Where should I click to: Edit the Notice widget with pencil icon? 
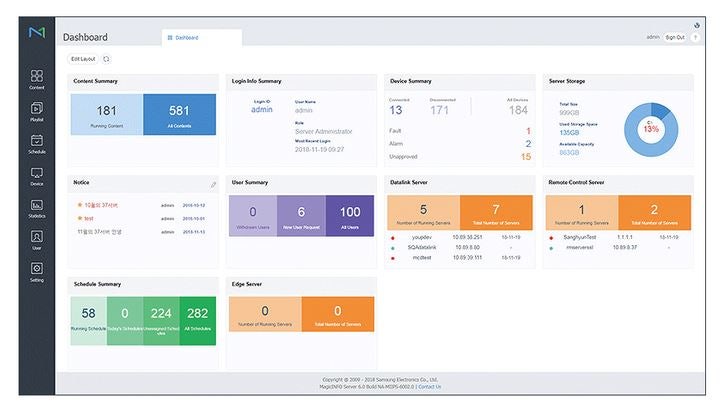(x=213, y=185)
